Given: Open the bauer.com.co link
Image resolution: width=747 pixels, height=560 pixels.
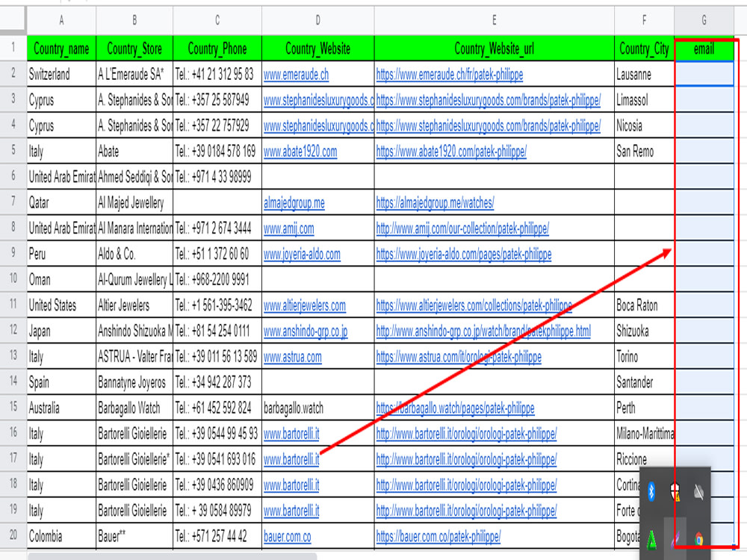Looking at the screenshot, I should 288,536.
